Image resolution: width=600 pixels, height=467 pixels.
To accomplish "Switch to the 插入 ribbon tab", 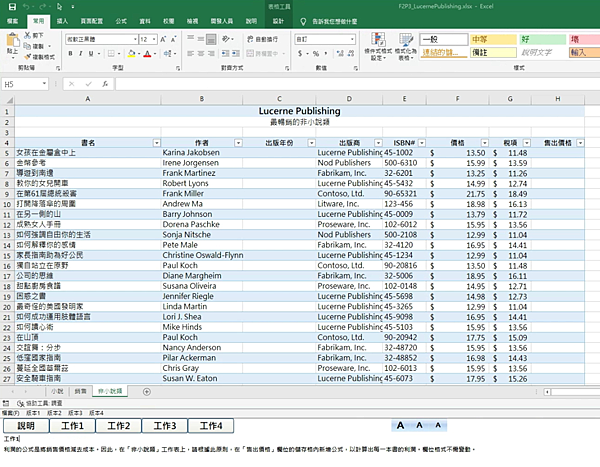I will click(63, 20).
